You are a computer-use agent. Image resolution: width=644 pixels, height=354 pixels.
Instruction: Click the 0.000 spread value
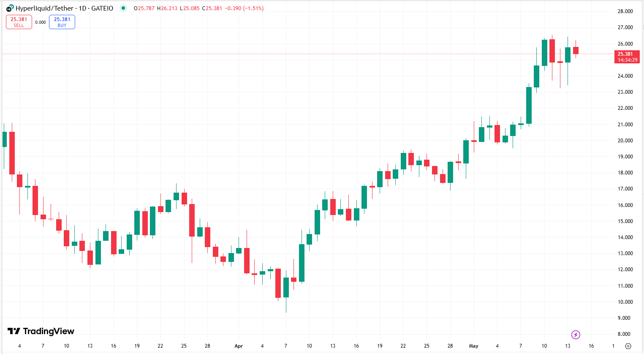point(41,22)
